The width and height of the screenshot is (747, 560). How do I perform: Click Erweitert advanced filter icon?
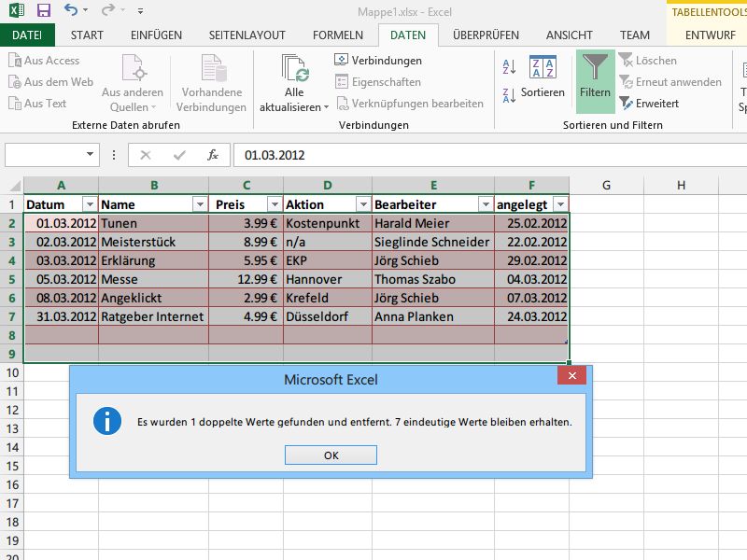click(626, 103)
